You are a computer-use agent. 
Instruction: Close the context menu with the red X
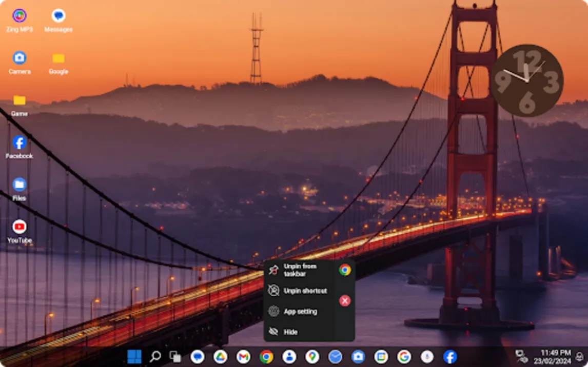[345, 301]
